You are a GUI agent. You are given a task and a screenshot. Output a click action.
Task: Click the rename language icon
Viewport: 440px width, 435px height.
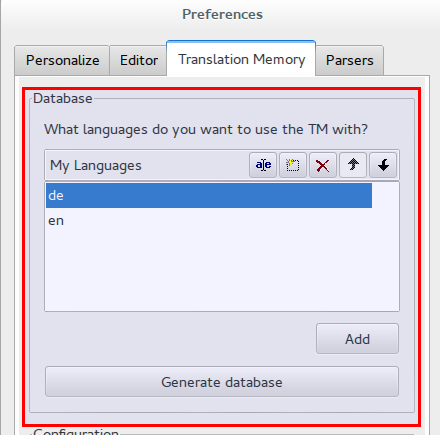263,165
